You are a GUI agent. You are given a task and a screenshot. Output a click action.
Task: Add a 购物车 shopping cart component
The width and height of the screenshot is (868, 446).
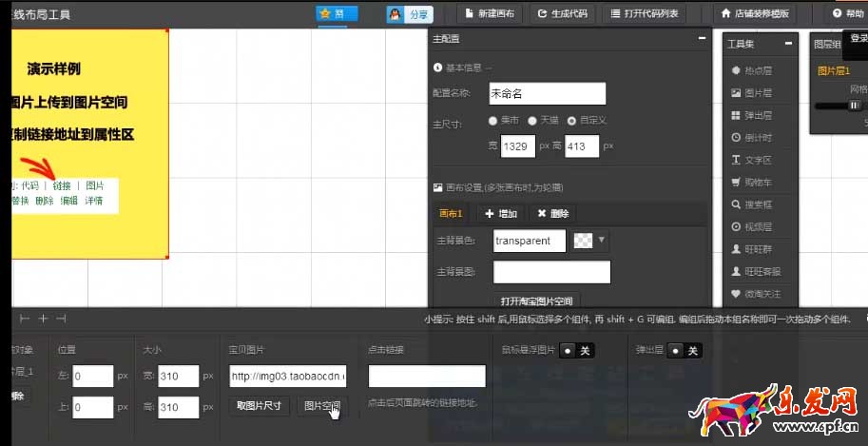tap(751, 182)
